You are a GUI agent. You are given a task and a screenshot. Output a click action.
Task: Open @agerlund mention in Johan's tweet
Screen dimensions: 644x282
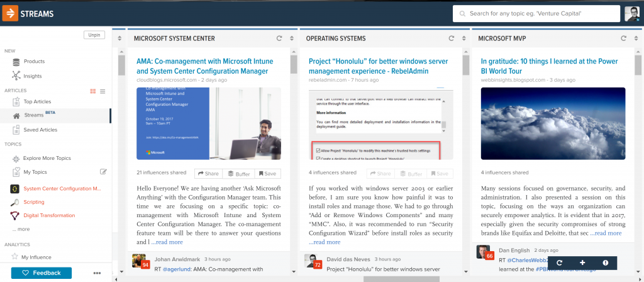point(176,269)
